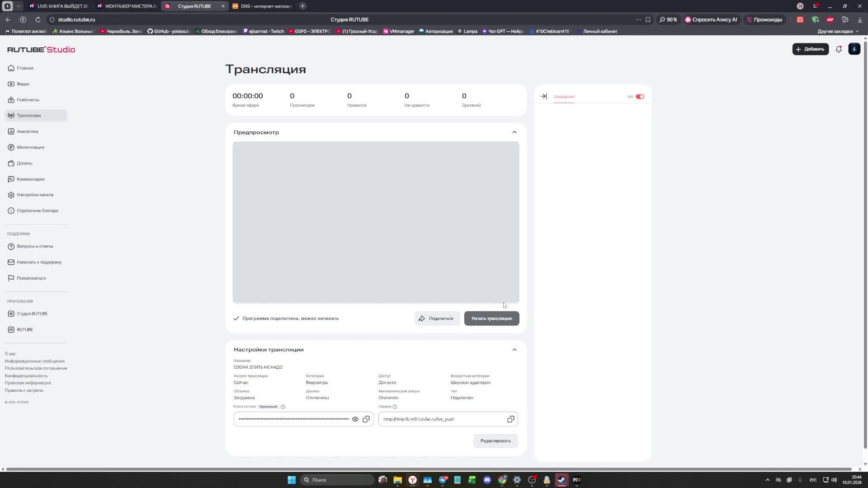Go to Видео in the sidebar
Image resolution: width=868 pixels, height=488 pixels.
point(19,84)
